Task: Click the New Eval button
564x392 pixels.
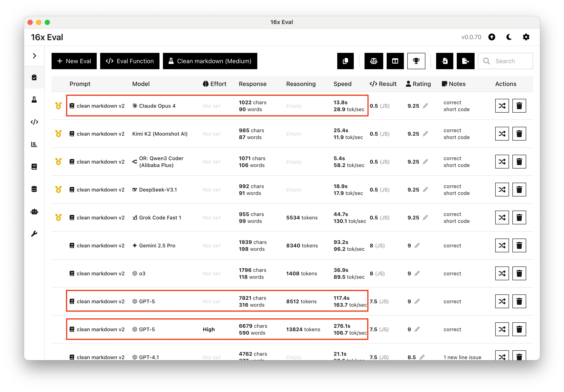Action: coord(74,61)
